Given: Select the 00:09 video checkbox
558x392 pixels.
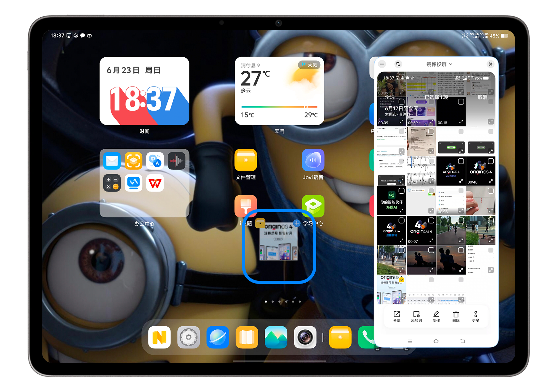Looking at the screenshot, I should tap(401, 102).
